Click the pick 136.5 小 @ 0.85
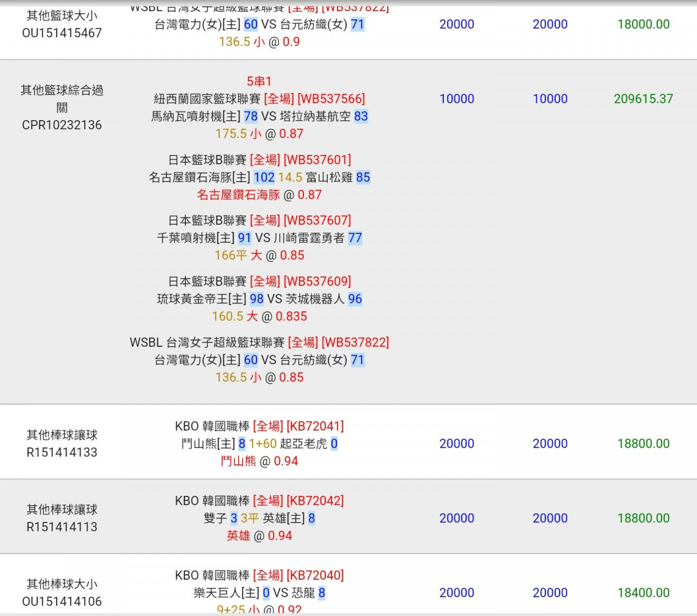 click(259, 377)
